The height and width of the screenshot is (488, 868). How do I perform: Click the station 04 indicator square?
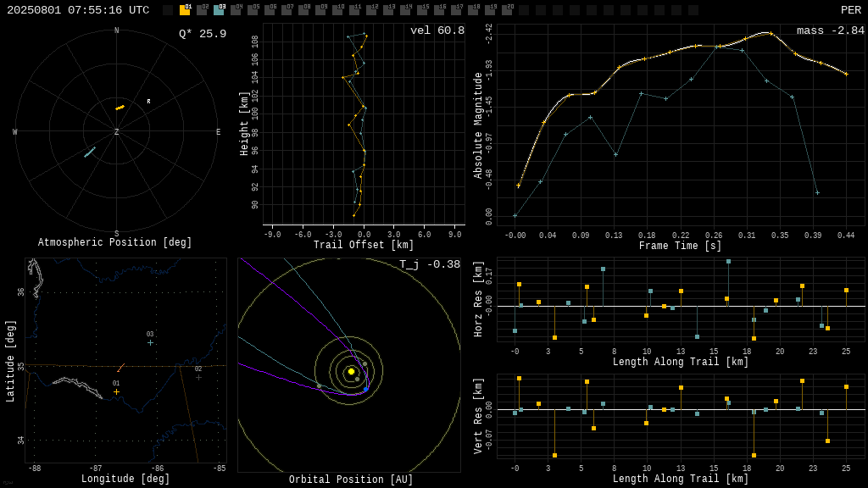tap(236, 10)
